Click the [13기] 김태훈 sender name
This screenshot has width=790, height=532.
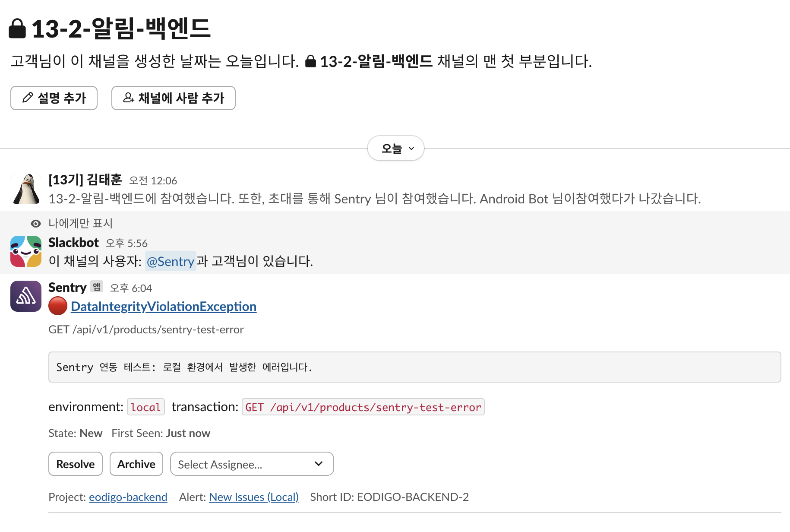pyautogui.click(x=85, y=180)
